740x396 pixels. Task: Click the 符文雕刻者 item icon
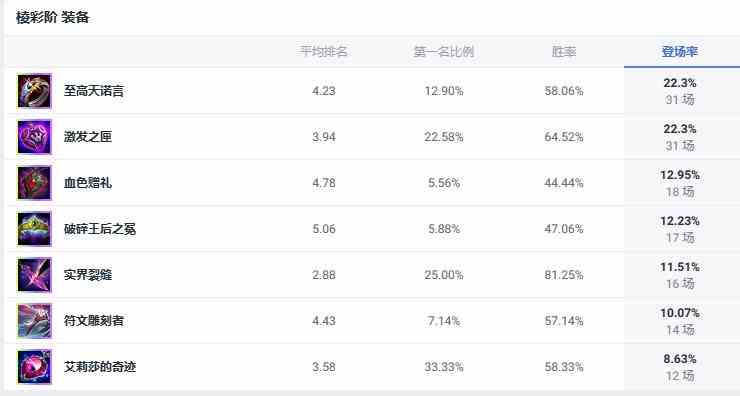(34, 321)
